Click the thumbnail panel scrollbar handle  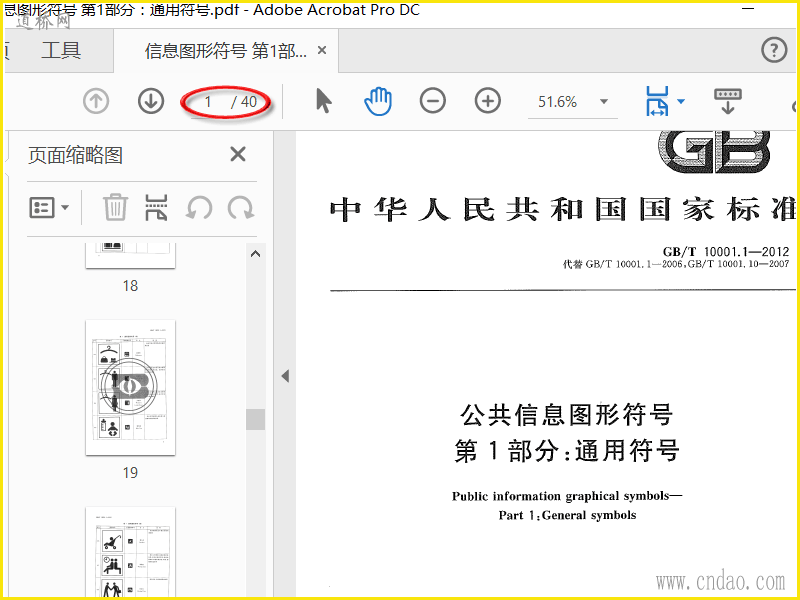pyautogui.click(x=256, y=419)
